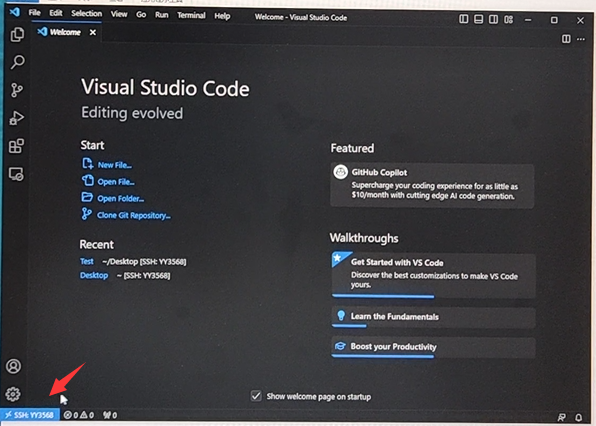
Task: Uncheck Show welcome page on startup
Action: 256,396
